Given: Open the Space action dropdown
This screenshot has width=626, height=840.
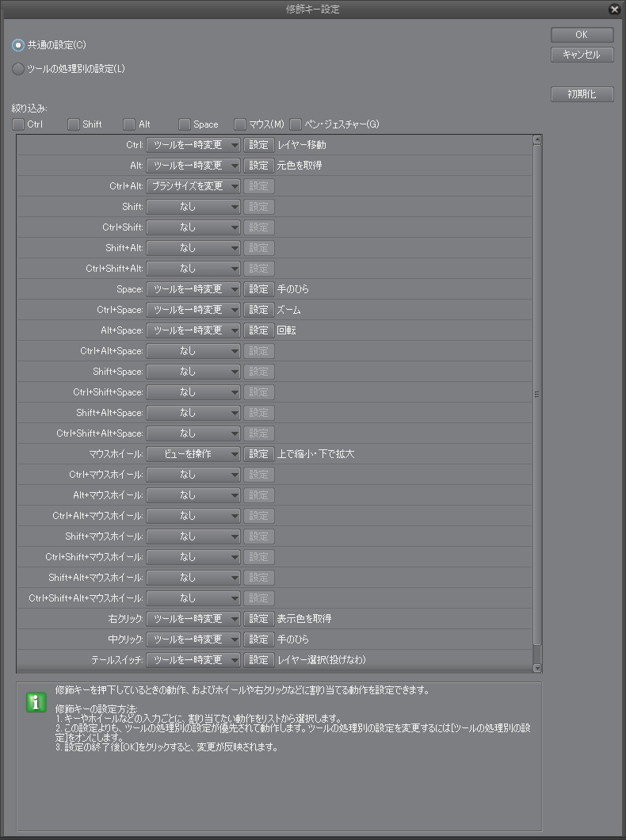Looking at the screenshot, I should [193, 289].
